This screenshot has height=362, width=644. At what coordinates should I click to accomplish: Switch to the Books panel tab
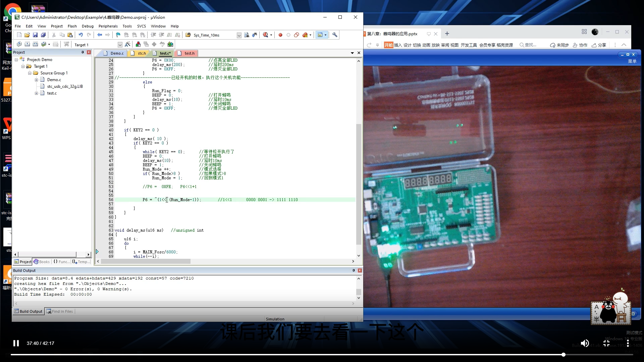[42, 262]
